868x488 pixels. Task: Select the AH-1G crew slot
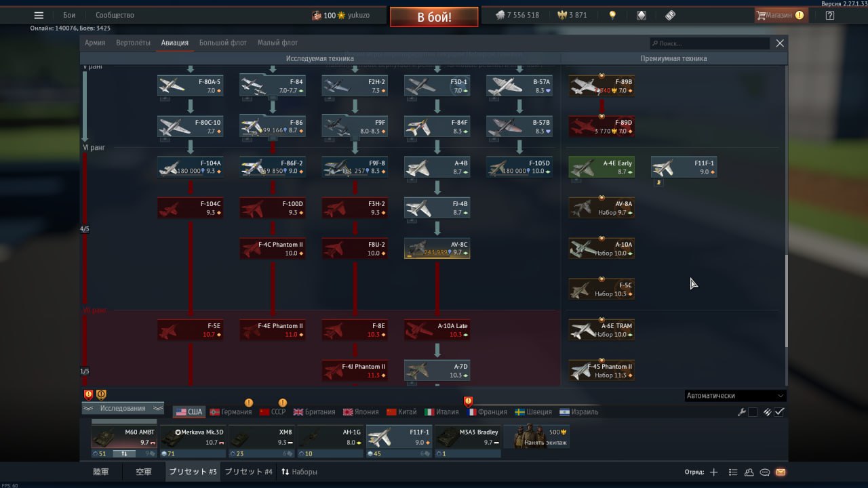[330, 438]
